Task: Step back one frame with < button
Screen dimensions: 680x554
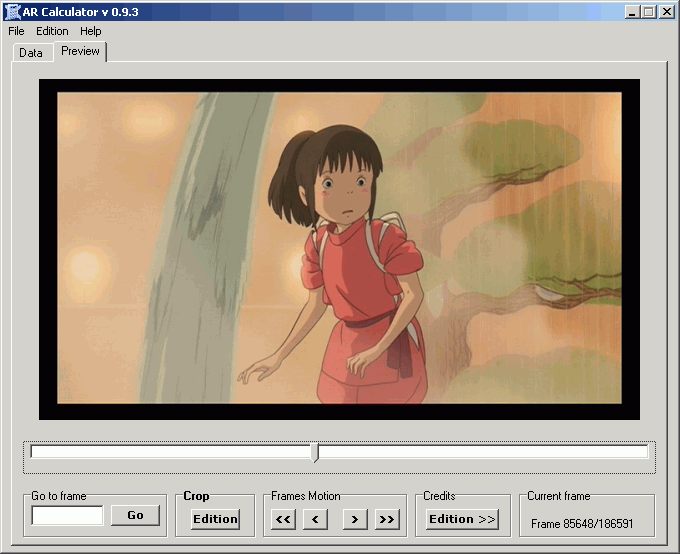Action: pyautogui.click(x=315, y=519)
